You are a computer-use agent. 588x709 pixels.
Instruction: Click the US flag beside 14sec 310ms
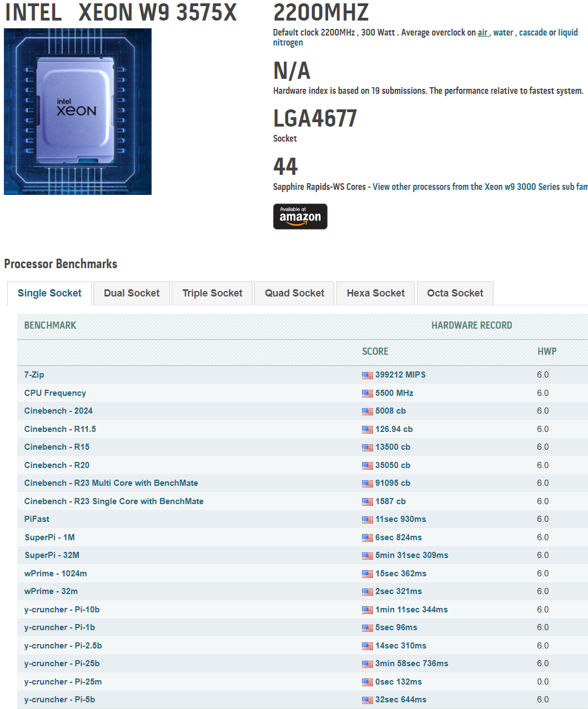(x=368, y=646)
